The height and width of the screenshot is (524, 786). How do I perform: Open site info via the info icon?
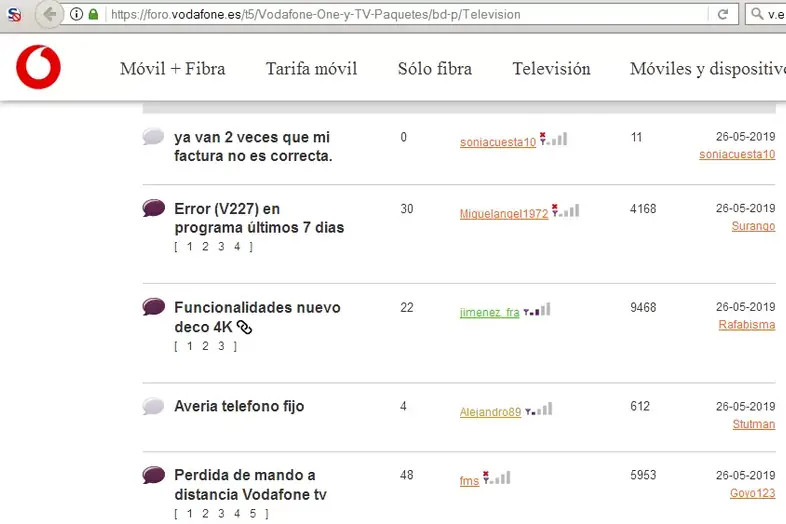[x=76, y=14]
